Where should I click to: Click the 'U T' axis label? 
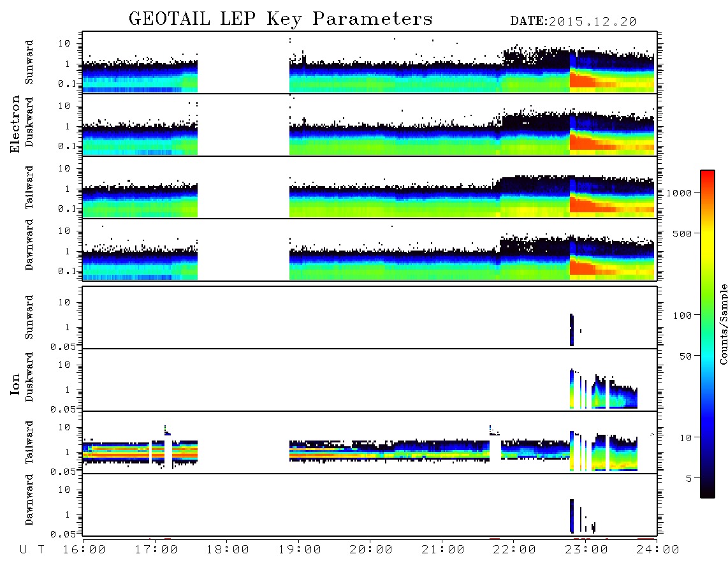point(32,550)
